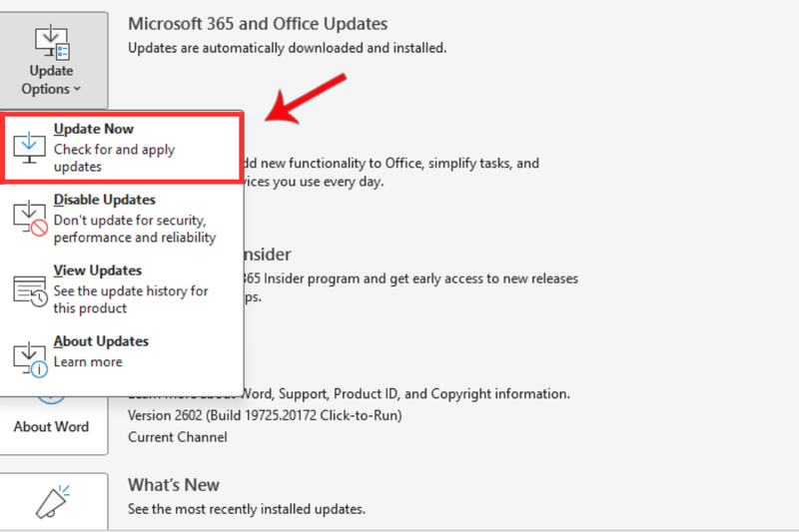The width and height of the screenshot is (799, 532).
Task: Click the 'Check for and apply updates' description
Action: point(114,158)
